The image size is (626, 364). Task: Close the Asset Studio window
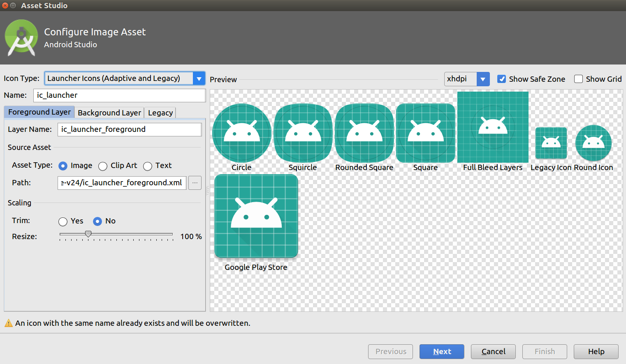point(5,5)
